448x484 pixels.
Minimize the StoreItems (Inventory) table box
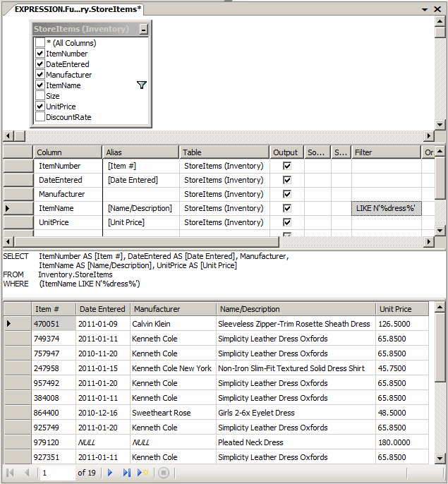(x=143, y=30)
